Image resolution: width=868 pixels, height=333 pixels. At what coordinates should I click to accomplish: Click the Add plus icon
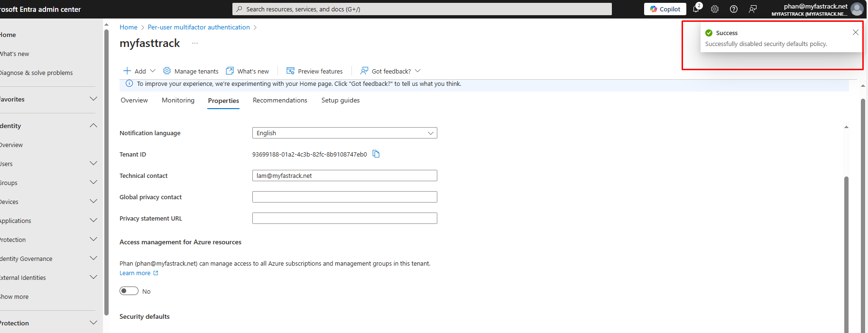tap(127, 71)
